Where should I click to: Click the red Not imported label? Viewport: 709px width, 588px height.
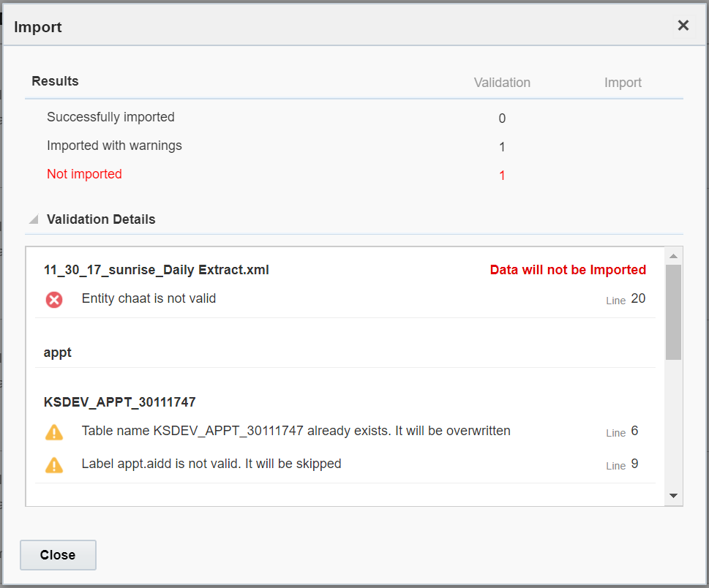(84, 174)
